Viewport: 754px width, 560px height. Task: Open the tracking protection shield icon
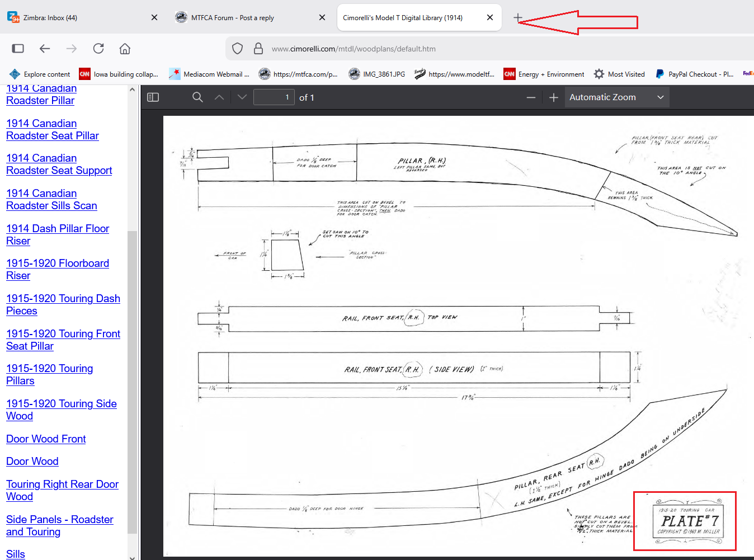[x=237, y=49]
